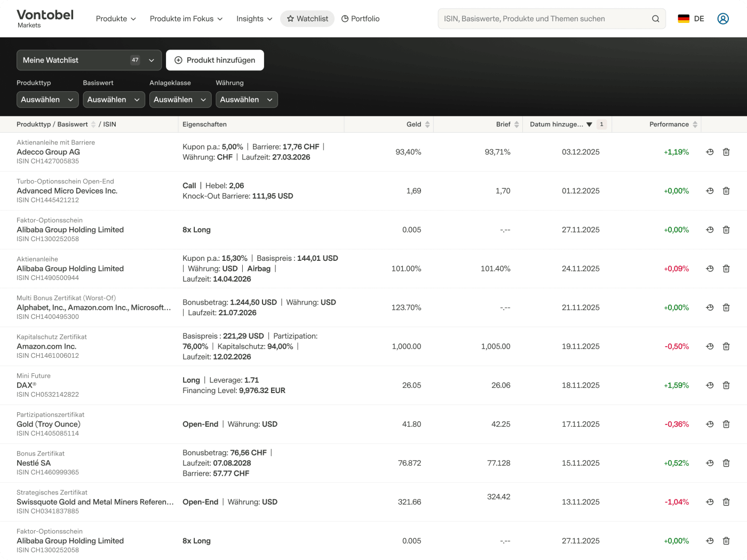Click the portfolio icon for Amazon.com Inc.
This screenshot has height=560, width=747.
coord(710,347)
